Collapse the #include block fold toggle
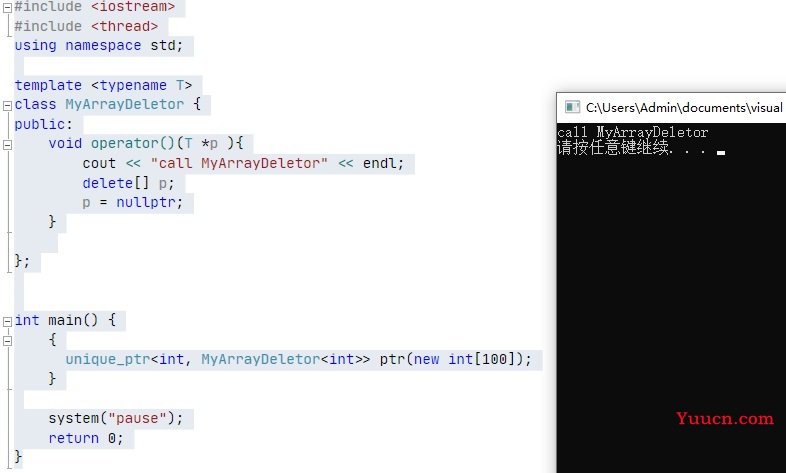The image size is (786, 473). pyautogui.click(x=8, y=8)
